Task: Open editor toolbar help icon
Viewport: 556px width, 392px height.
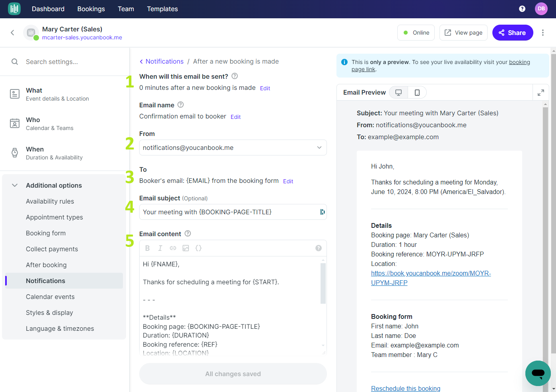Action: [x=319, y=248]
